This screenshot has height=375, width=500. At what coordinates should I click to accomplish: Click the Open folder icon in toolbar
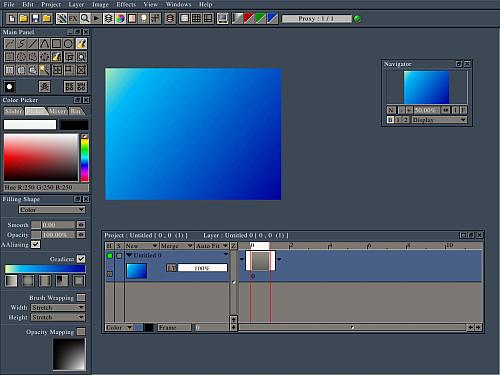(23, 18)
